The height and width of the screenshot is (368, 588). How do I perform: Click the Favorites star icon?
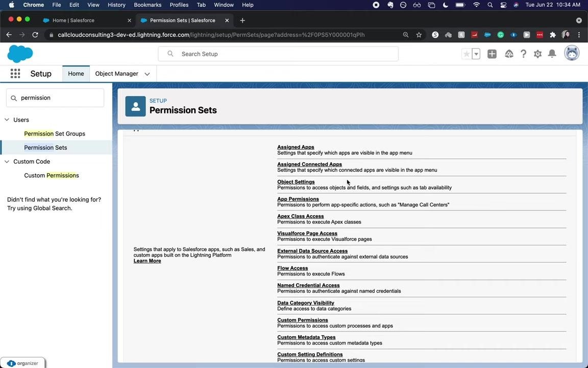pos(467,54)
